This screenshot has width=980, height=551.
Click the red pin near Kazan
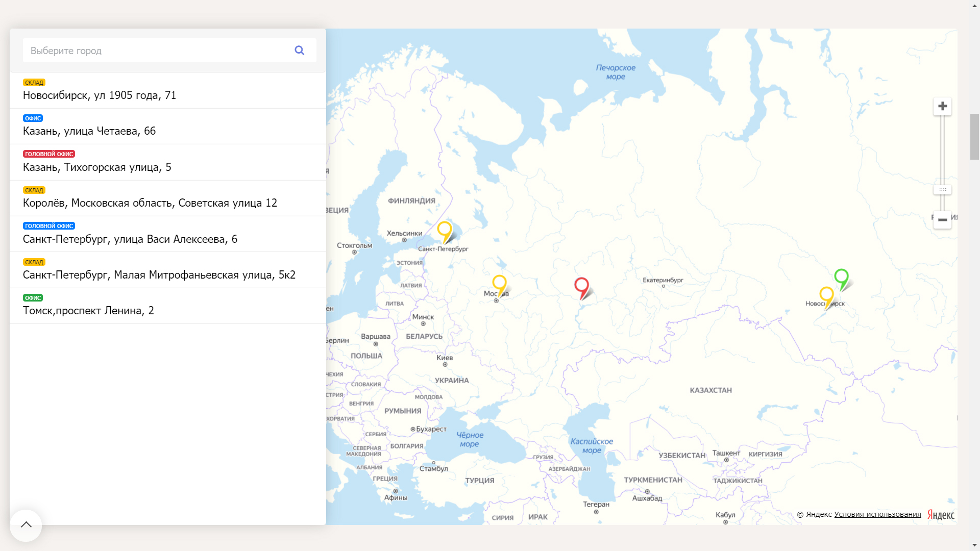[x=581, y=286]
